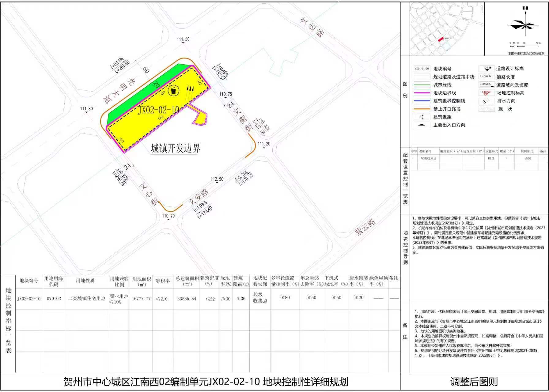
Task: Click the 排水方向 legend arrow icon
Action: 486,101
